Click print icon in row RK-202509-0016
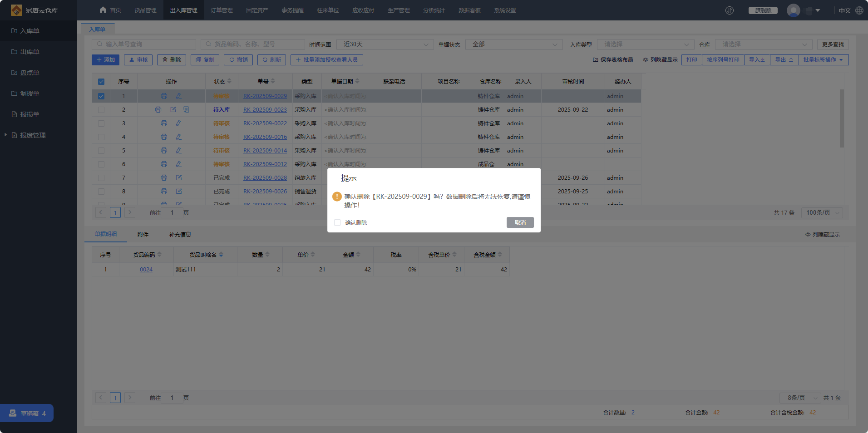Image resolution: width=868 pixels, height=433 pixels. click(164, 137)
